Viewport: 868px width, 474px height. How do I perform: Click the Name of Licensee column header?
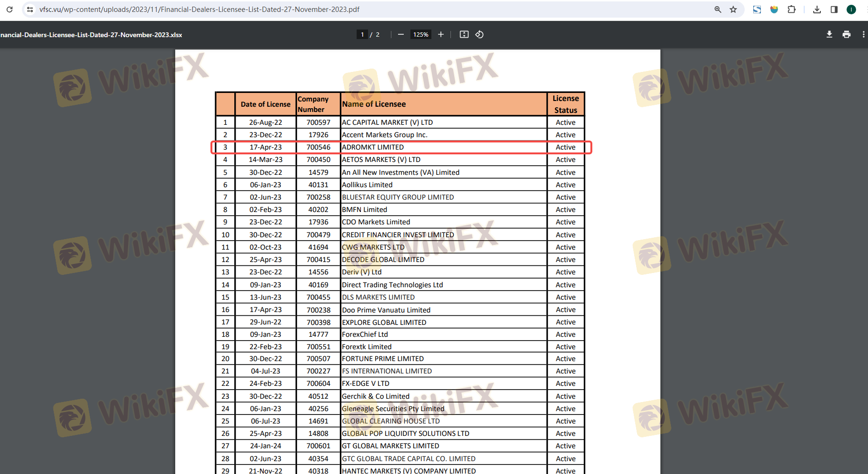[x=374, y=104]
